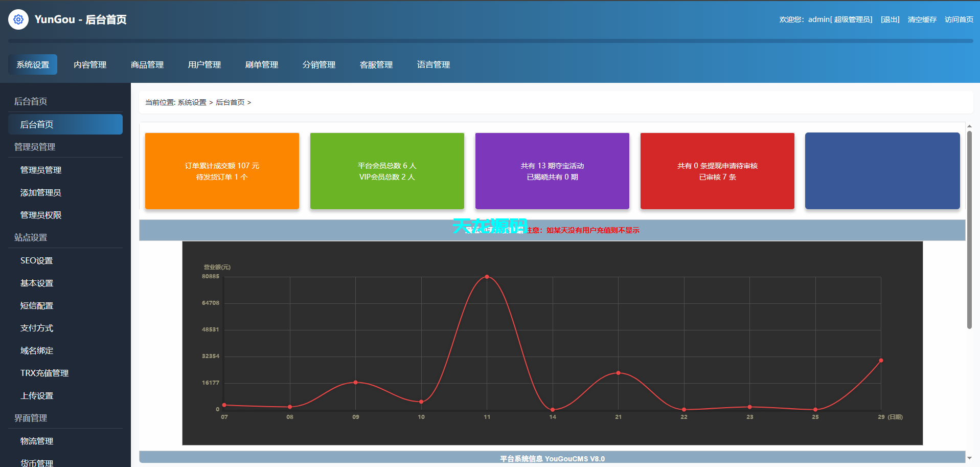This screenshot has height=467, width=980.
Task: Open the 用户管理 menu
Action: (x=204, y=65)
